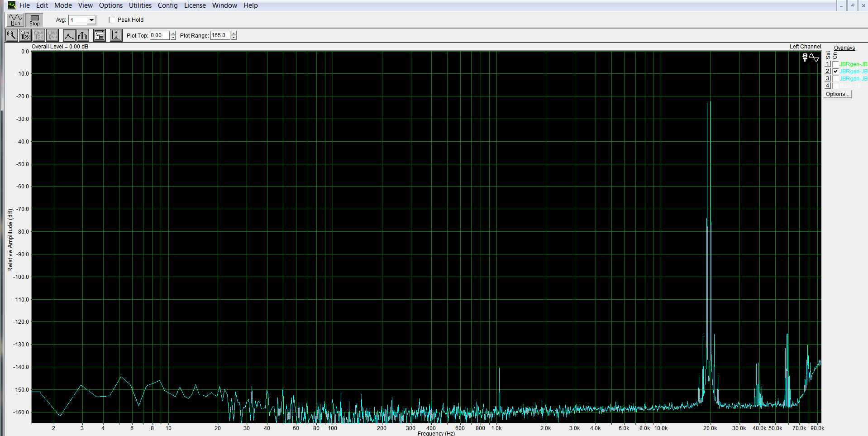868x436 pixels.
Task: Restore the inner document window
Action: point(852,5)
